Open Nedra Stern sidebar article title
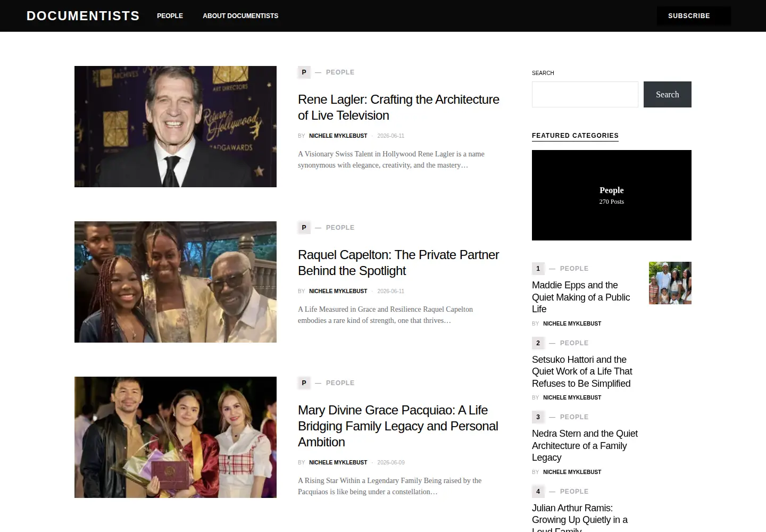Image resolution: width=766 pixels, height=532 pixels. (585, 446)
